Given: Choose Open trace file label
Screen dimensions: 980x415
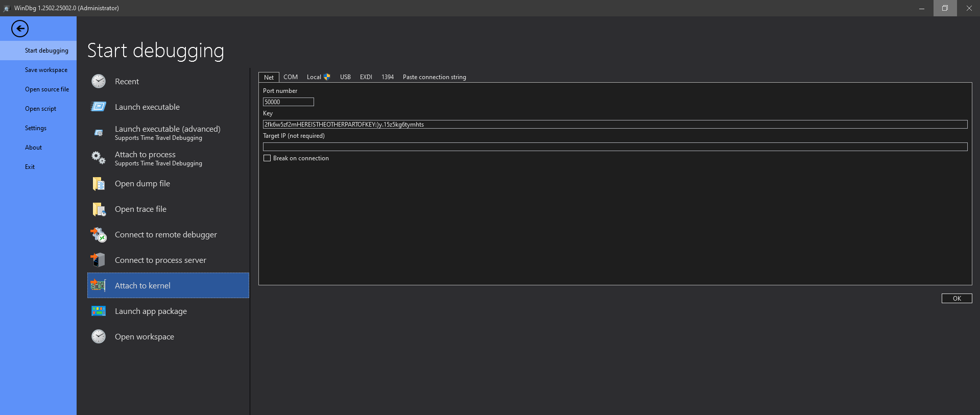Looking at the screenshot, I should (140, 209).
